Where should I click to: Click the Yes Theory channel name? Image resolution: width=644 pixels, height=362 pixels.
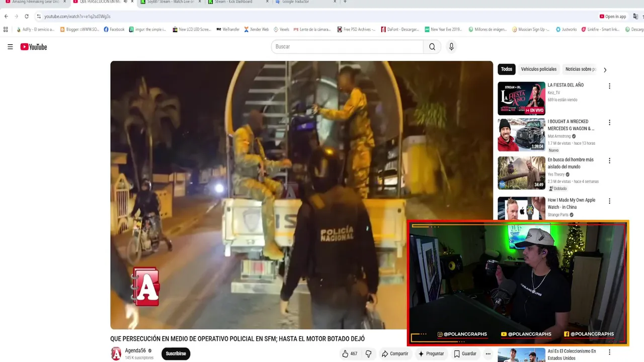pos(556,174)
